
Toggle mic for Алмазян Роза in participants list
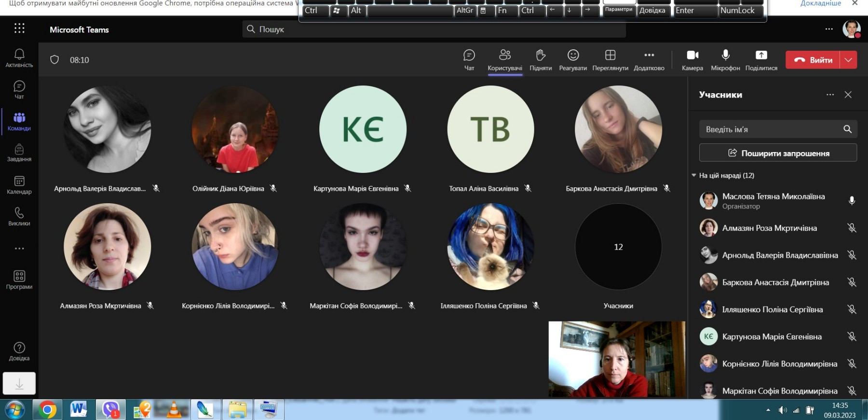852,228
